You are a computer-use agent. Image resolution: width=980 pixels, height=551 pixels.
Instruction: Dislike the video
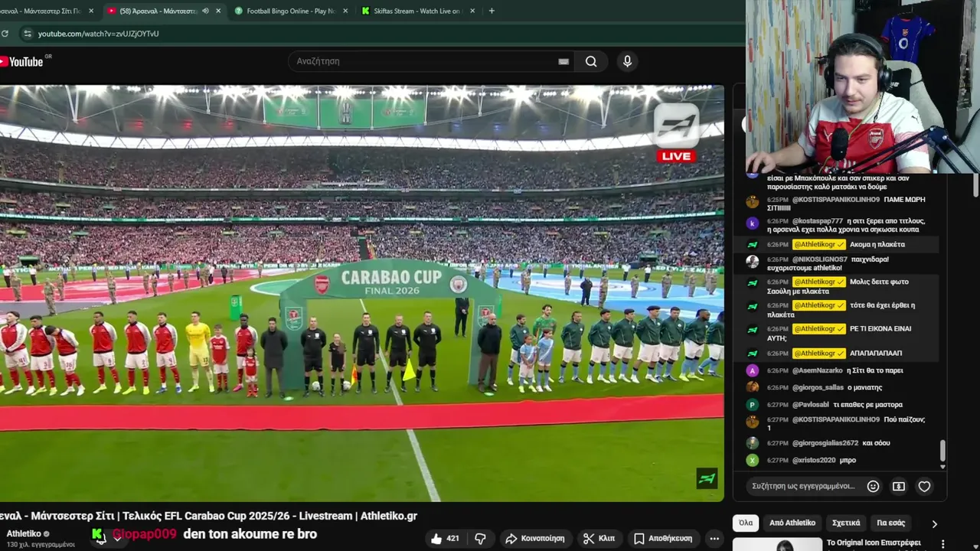click(480, 539)
